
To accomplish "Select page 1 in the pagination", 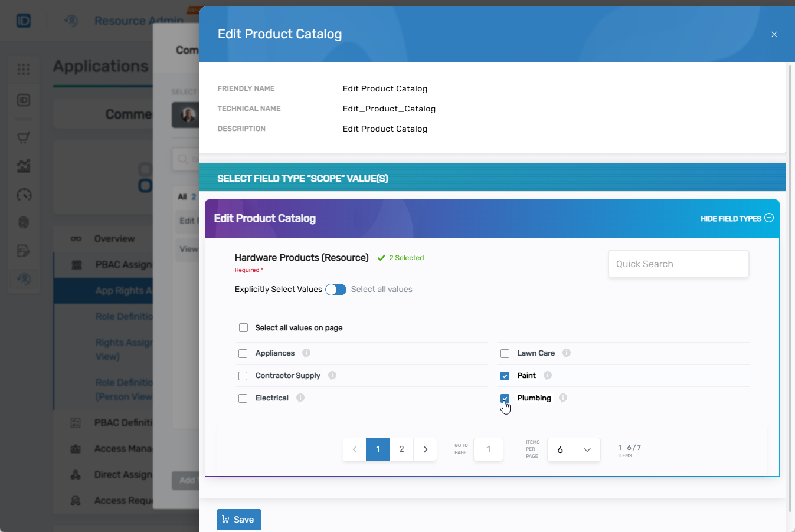I will pos(378,449).
